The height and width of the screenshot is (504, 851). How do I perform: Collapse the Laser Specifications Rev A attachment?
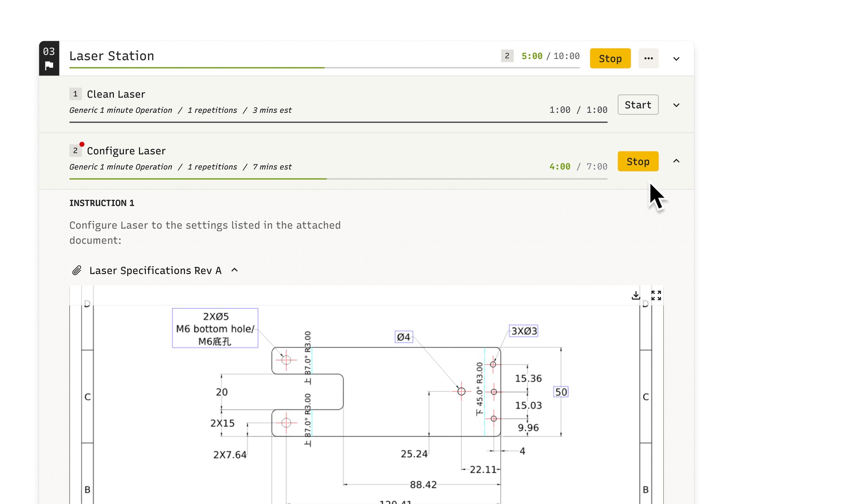[234, 270]
